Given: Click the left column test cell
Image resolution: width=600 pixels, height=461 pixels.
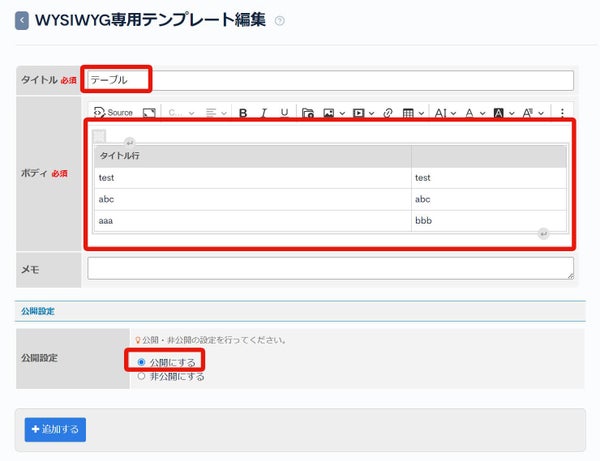Looking at the screenshot, I should coord(253,178).
